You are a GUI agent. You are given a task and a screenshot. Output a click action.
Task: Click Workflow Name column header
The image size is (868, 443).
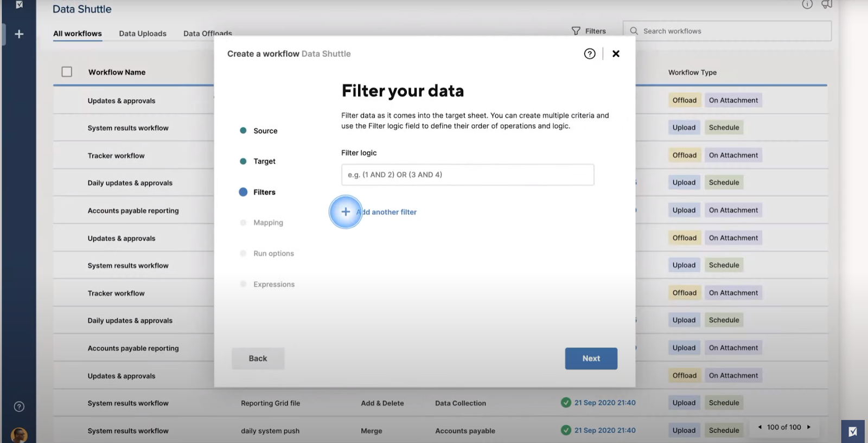(x=117, y=72)
